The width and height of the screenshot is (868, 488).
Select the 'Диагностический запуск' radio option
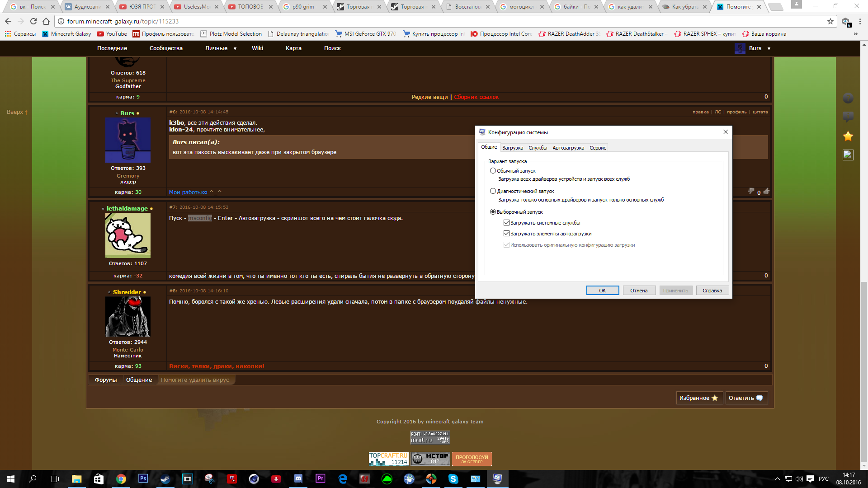(493, 191)
